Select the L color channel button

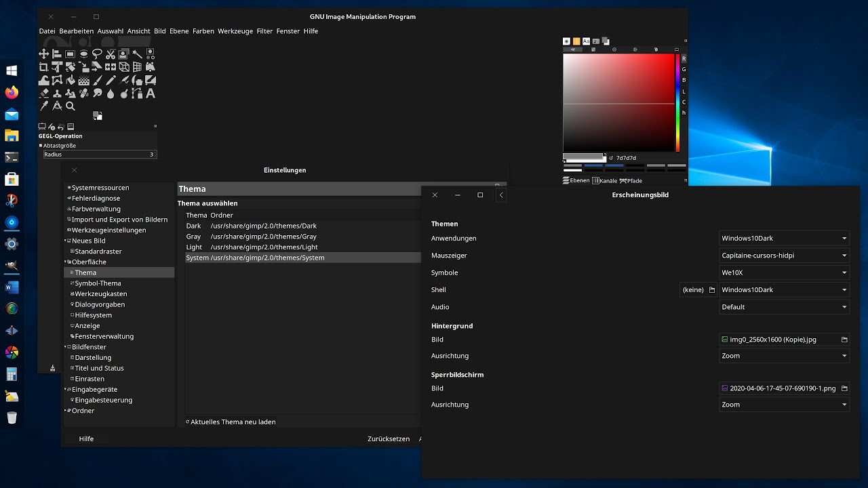[684, 91]
